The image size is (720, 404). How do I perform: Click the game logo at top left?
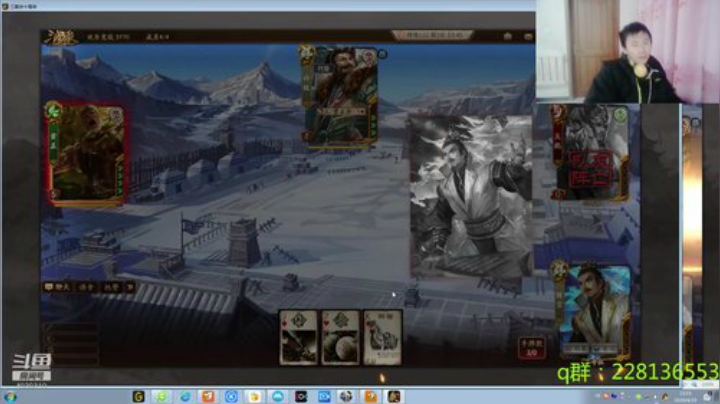pos(60,37)
